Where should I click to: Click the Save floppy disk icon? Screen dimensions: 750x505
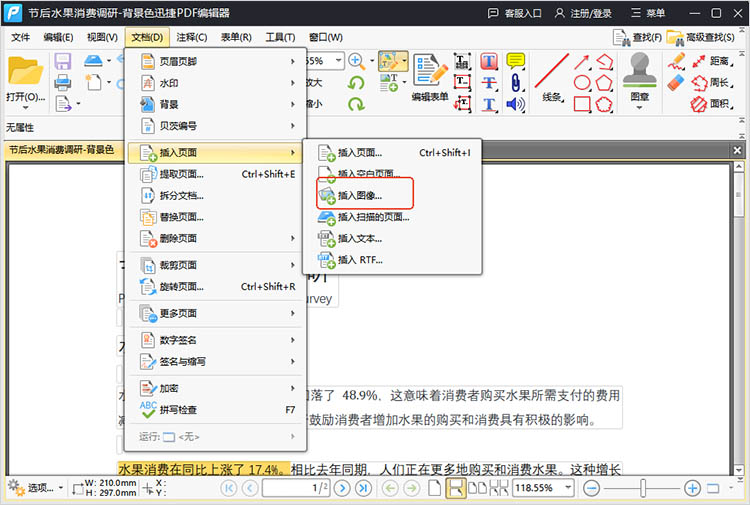pos(63,61)
